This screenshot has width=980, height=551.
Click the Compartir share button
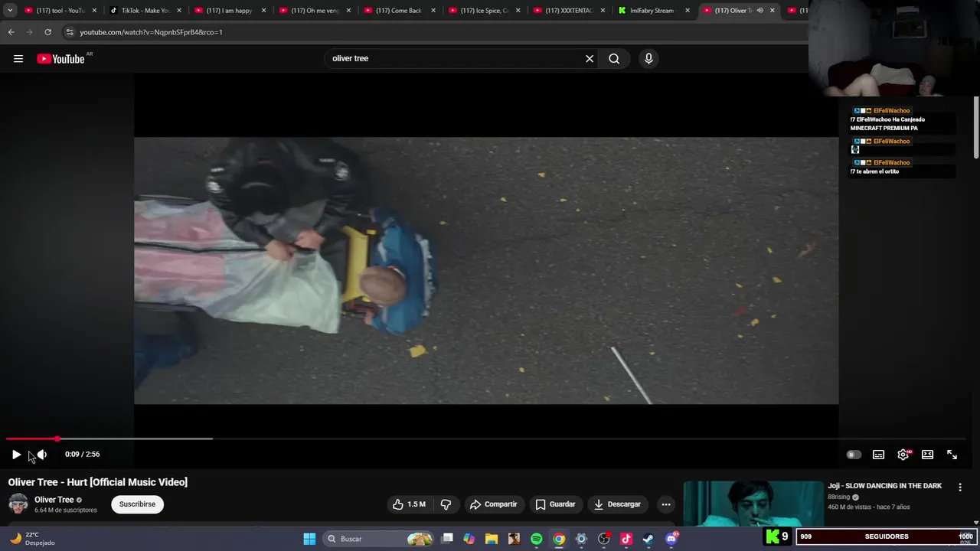pyautogui.click(x=494, y=504)
